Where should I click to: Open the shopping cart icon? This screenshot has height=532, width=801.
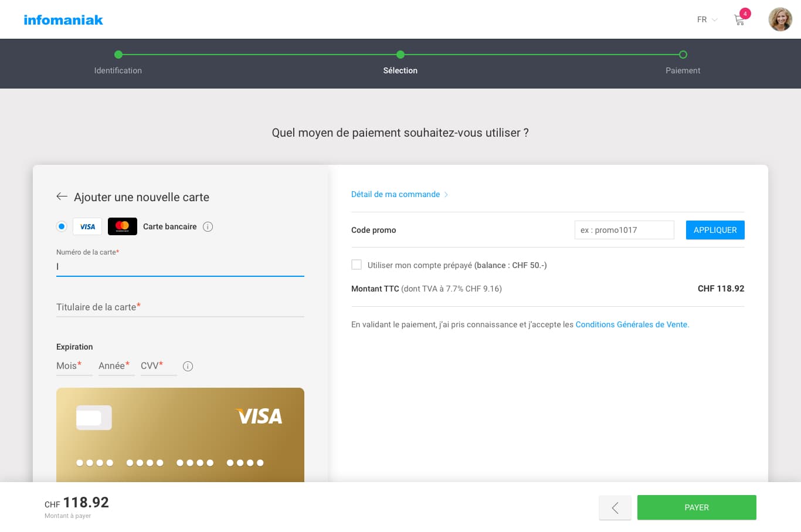coord(739,20)
